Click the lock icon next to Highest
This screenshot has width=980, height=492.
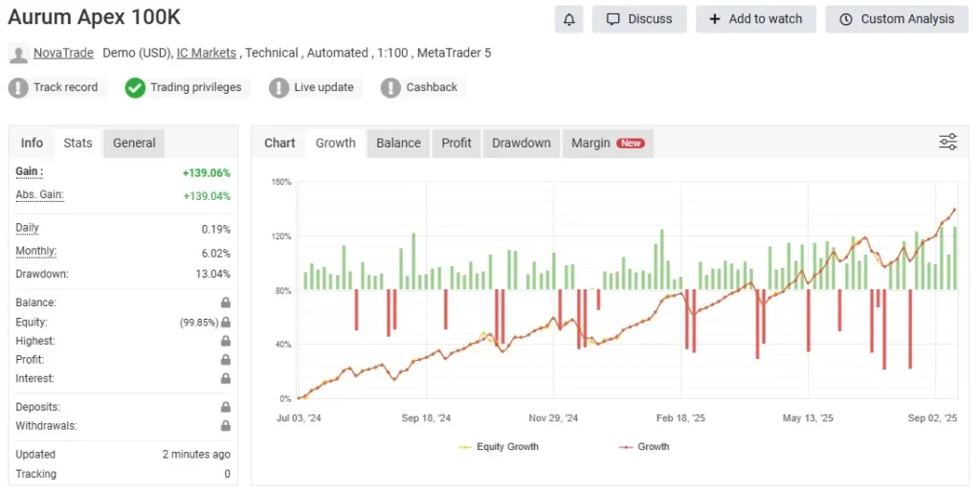(226, 341)
